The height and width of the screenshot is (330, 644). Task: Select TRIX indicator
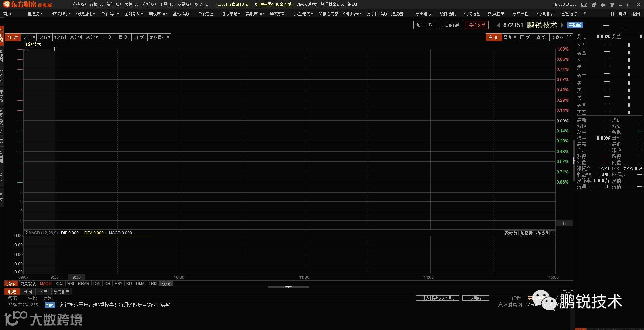click(x=153, y=284)
